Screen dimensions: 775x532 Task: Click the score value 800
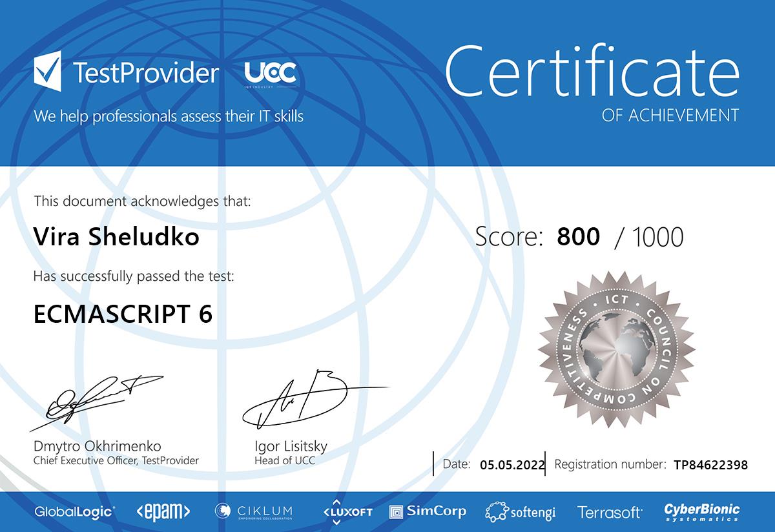pyautogui.click(x=578, y=237)
